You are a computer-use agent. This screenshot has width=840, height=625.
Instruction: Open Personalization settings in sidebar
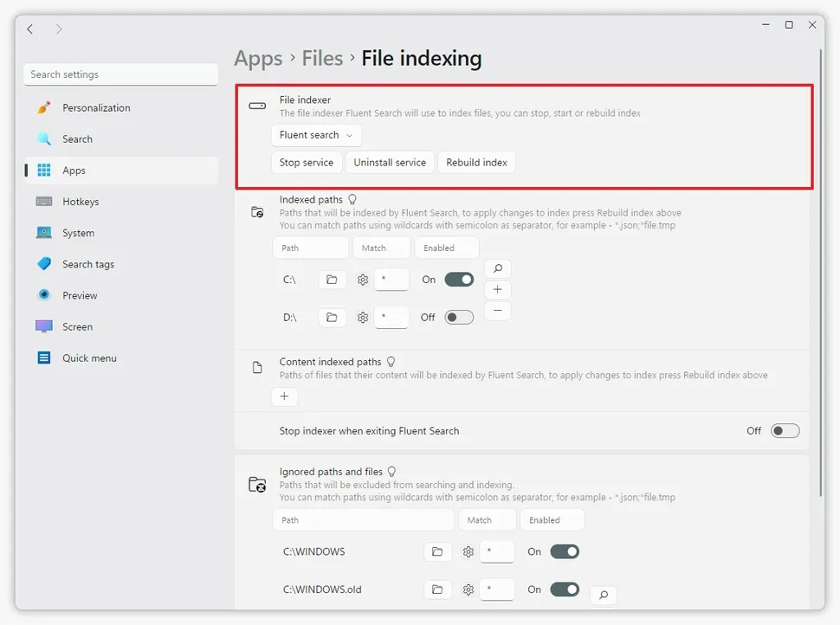(x=120, y=107)
